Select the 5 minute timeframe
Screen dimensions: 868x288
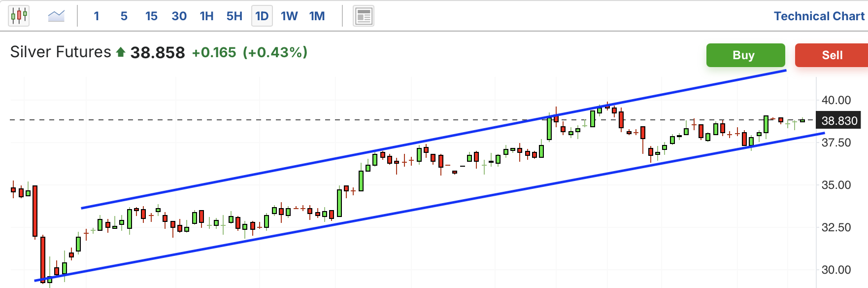point(124,16)
